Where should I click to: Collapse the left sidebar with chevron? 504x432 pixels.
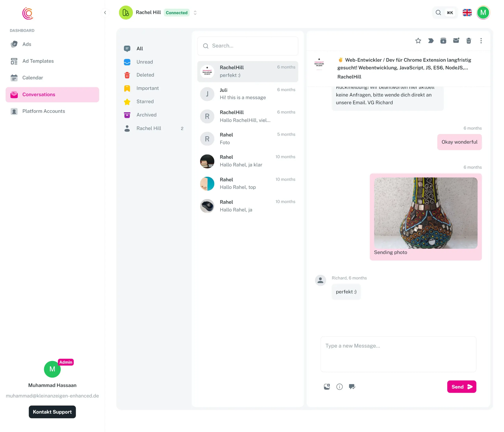[x=105, y=13]
